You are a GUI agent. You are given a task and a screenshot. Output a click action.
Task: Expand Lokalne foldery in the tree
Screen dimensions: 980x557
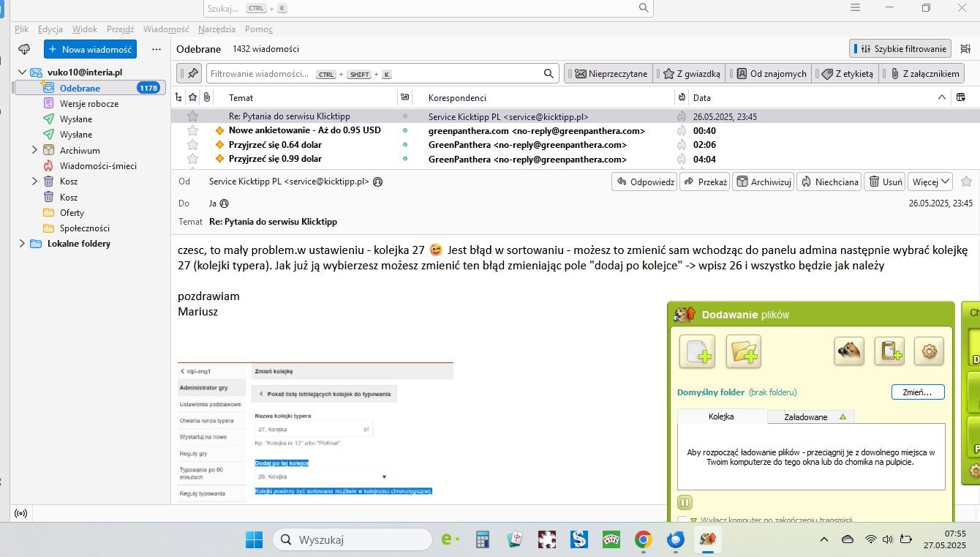pos(21,244)
